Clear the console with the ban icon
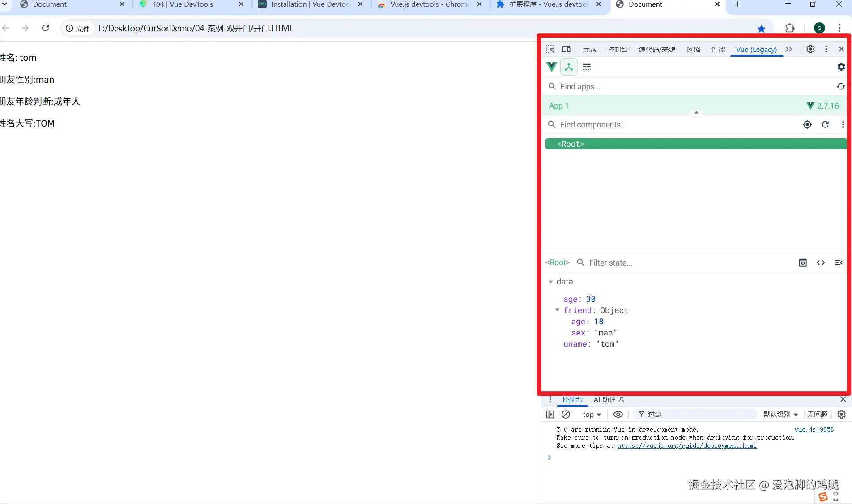This screenshot has width=852, height=504. [566, 415]
